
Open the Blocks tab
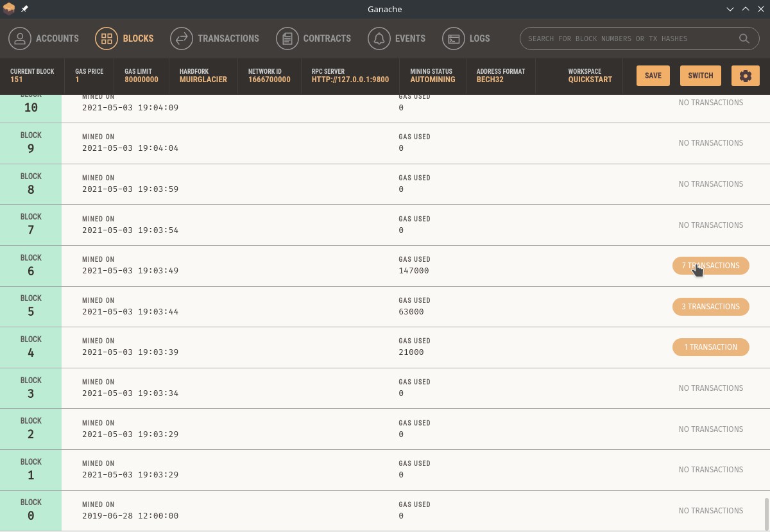coord(124,39)
